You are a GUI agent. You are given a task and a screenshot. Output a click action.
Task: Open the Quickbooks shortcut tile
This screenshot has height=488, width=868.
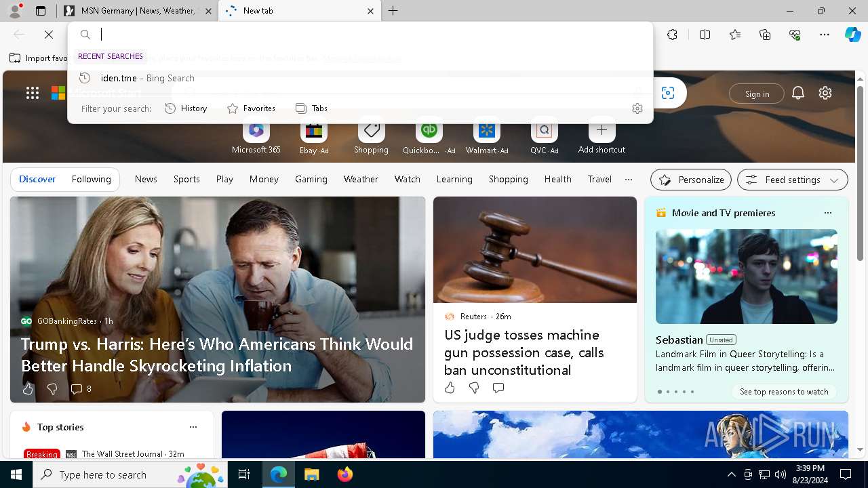pyautogui.click(x=429, y=136)
